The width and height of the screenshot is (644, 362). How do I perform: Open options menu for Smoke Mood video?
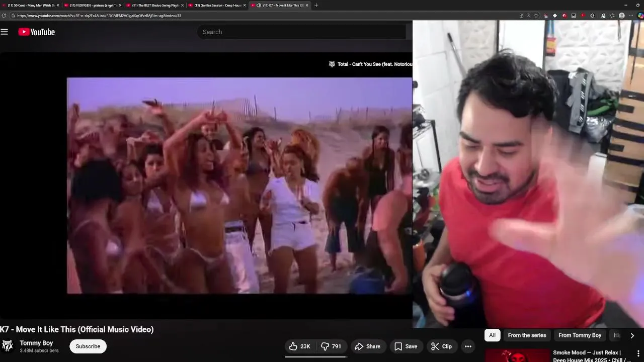pyautogui.click(x=638, y=353)
